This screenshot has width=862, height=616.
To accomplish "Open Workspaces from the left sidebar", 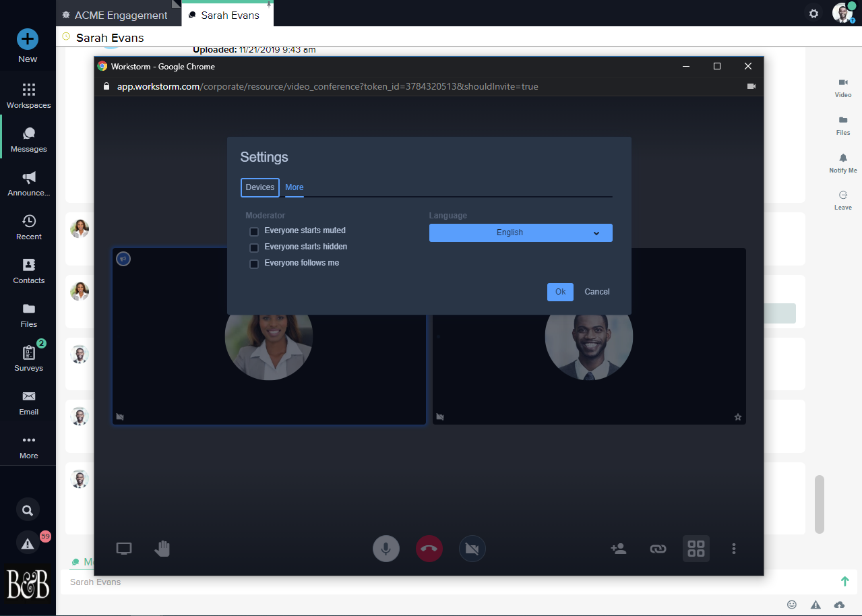I will pos(28,96).
